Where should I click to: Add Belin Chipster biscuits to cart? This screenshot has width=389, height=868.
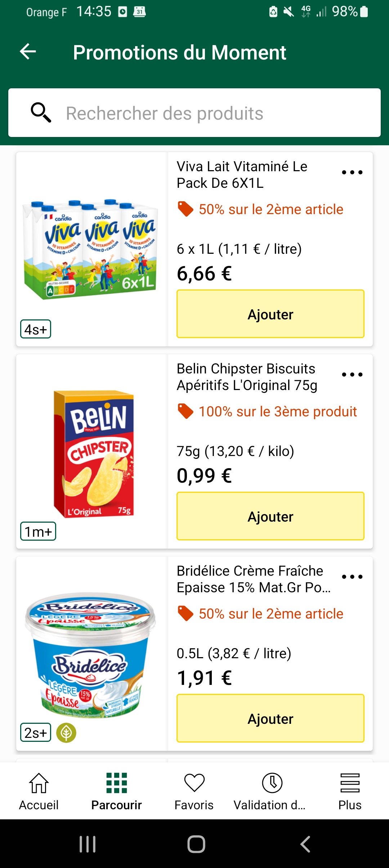point(270,516)
